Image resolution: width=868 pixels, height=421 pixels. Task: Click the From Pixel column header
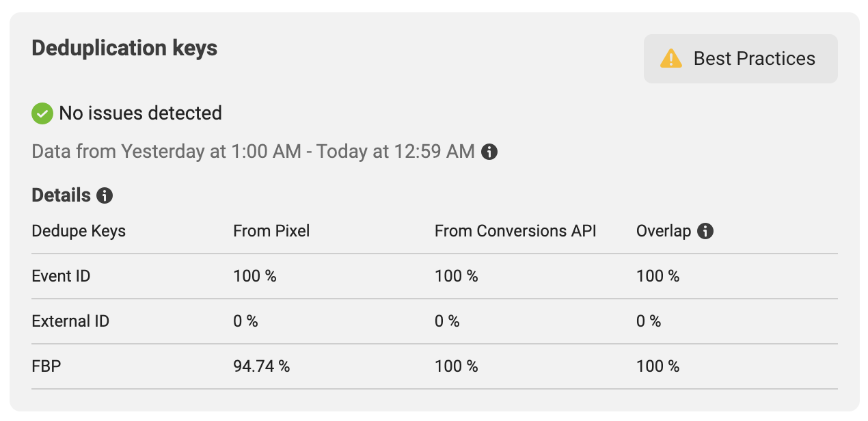point(271,231)
